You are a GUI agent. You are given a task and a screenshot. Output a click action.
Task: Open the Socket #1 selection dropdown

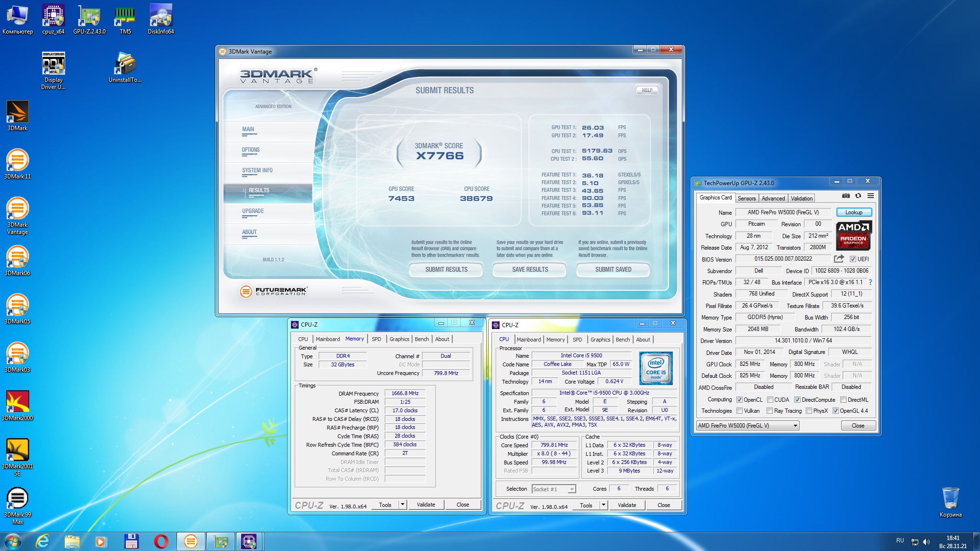pyautogui.click(x=554, y=489)
